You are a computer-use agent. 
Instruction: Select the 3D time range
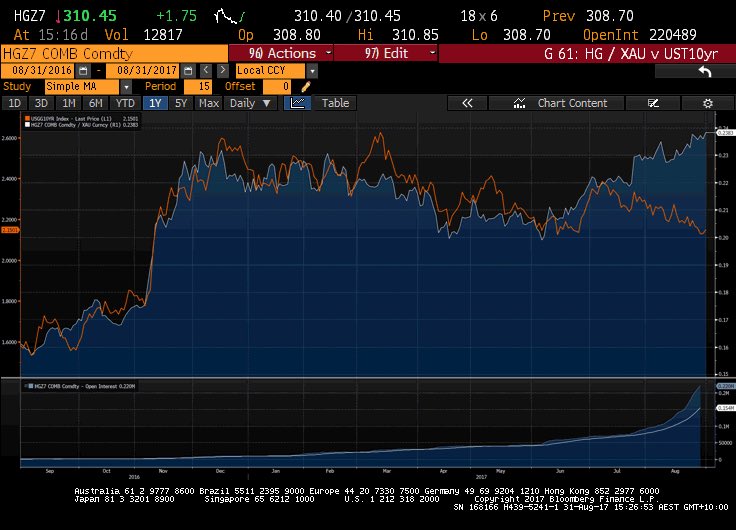(x=41, y=103)
